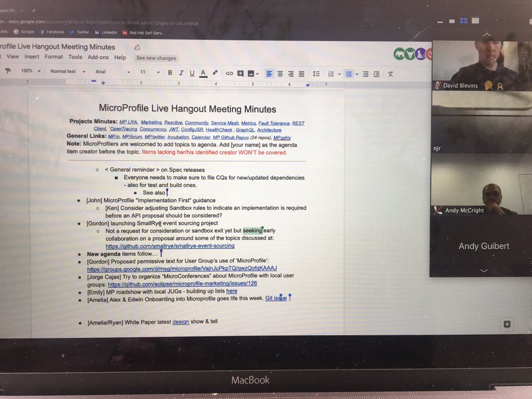Open the text color picker
This screenshot has width=532, height=399.
click(203, 73)
